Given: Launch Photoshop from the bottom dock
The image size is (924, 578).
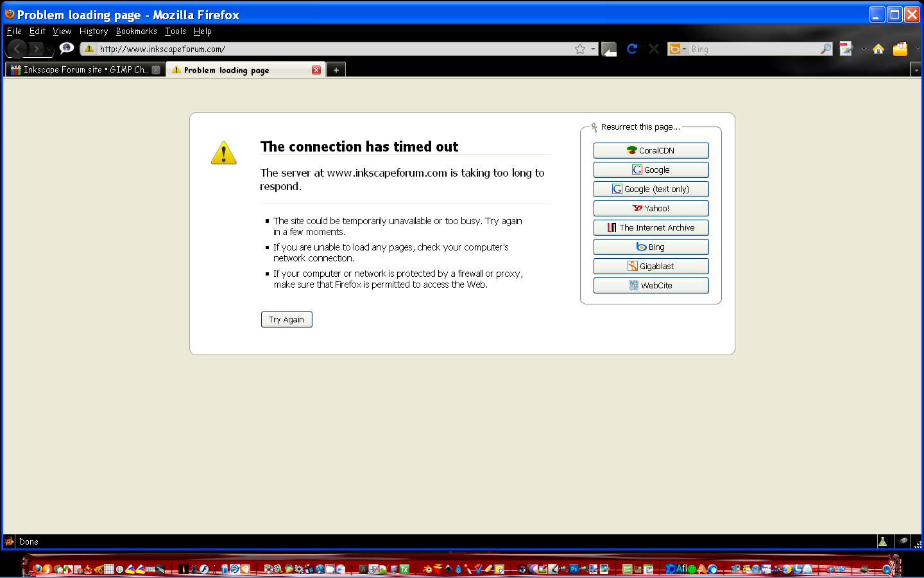Looking at the screenshot, I should [x=574, y=569].
